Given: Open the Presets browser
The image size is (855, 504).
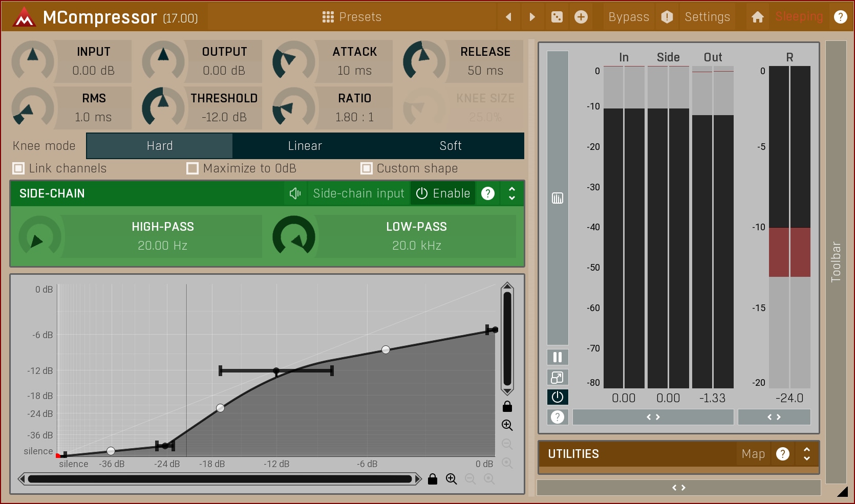Looking at the screenshot, I should pos(352,17).
